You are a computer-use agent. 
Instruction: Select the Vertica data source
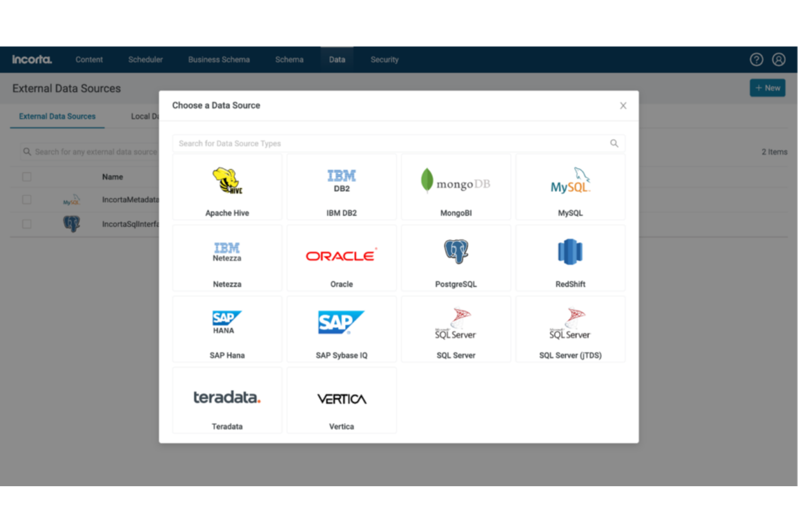(341, 400)
